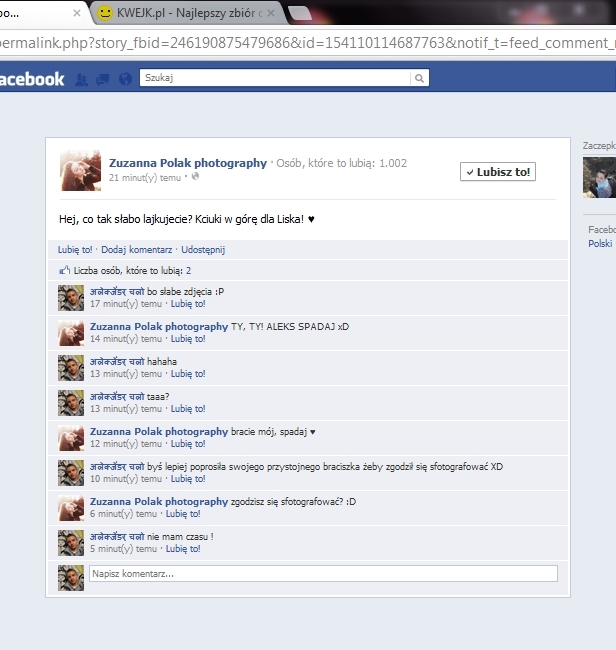The height and width of the screenshot is (650, 616).
Task: Open a new browser tab
Action: click(298, 13)
